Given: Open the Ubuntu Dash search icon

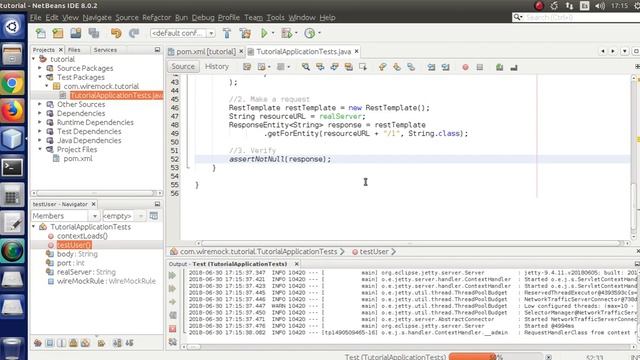Looking at the screenshot, I should pos(12,27).
